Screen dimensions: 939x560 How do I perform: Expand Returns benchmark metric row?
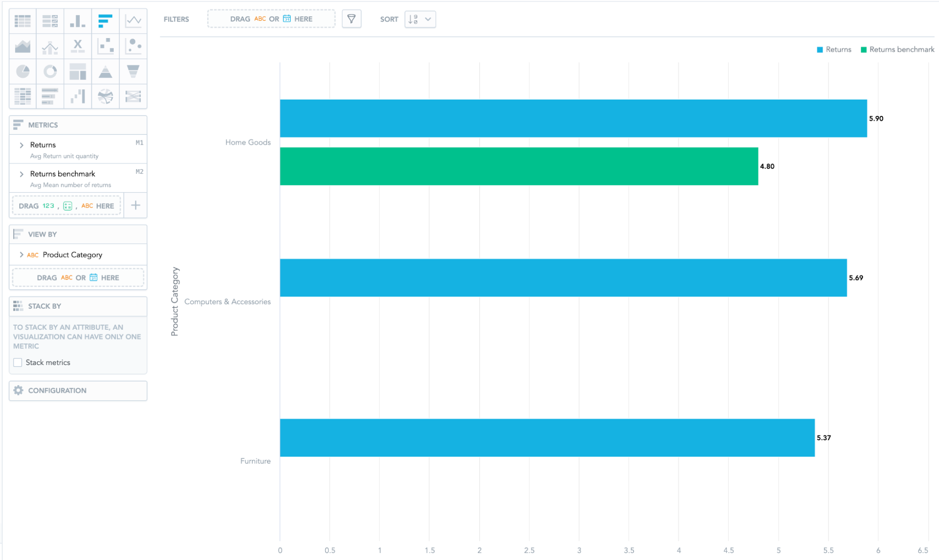(x=22, y=174)
